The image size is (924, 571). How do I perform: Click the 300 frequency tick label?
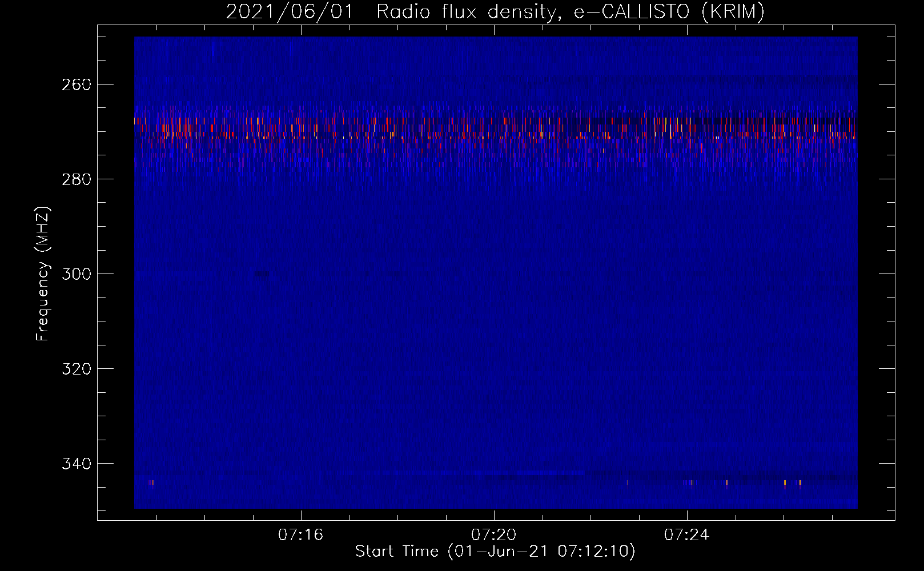pyautogui.click(x=77, y=274)
